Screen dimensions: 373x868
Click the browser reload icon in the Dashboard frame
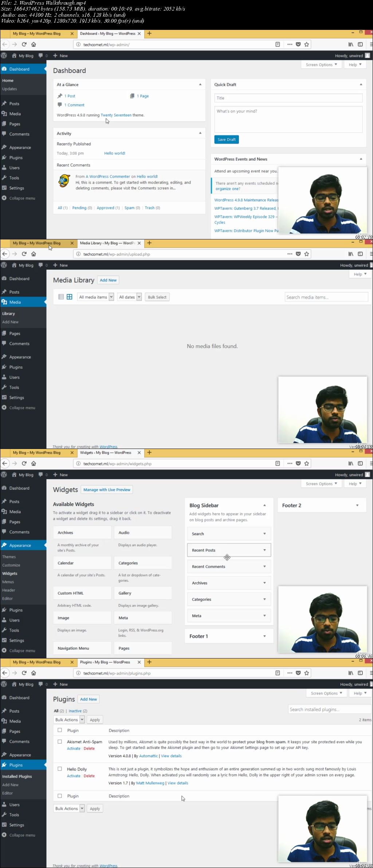24,44
